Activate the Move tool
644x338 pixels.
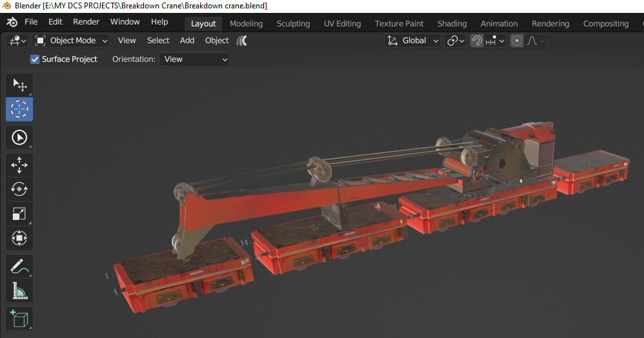19,165
